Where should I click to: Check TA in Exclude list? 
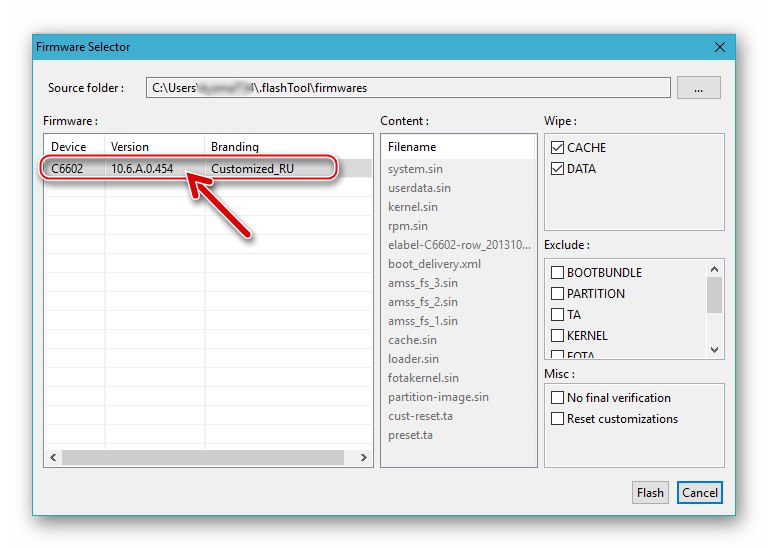coord(557,314)
